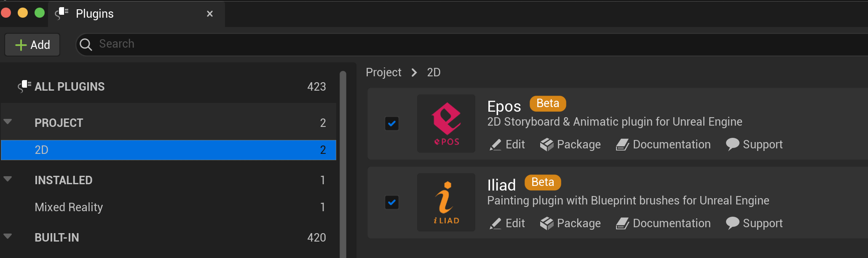Click the green plus icon on Add
868x258 pixels.
(21, 45)
